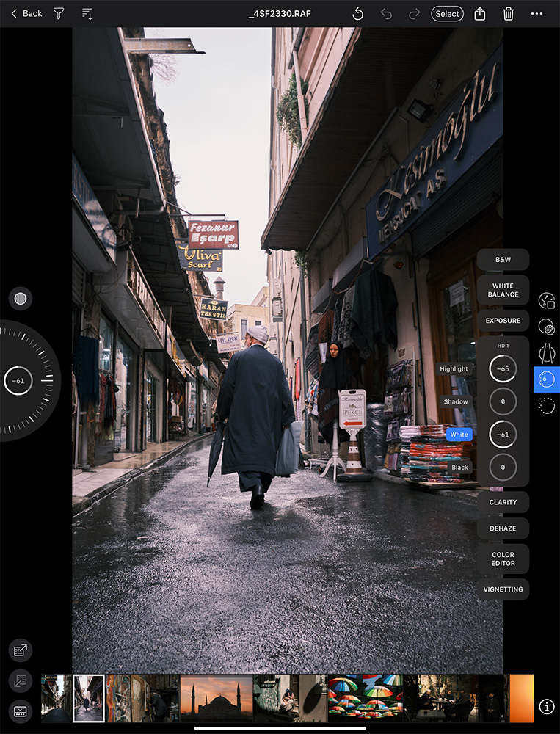This screenshot has width=560, height=734.
Task: Open the export edit icon at bottom left
Action: pos(20,650)
